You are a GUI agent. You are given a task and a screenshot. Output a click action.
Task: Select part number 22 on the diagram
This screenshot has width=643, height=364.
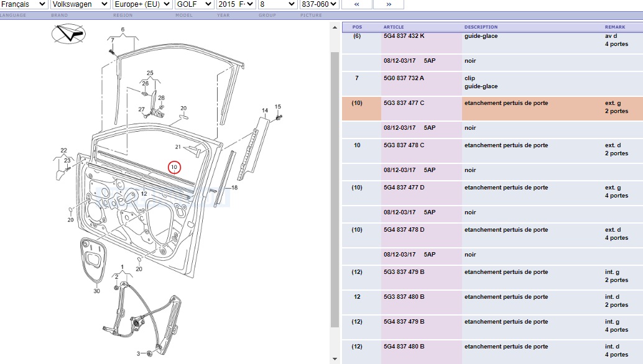coord(63,150)
